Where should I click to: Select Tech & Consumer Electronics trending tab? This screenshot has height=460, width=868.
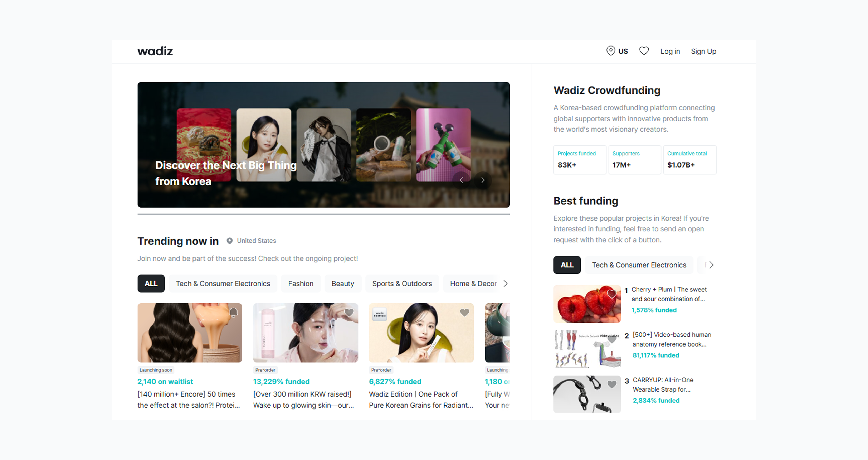pos(223,284)
